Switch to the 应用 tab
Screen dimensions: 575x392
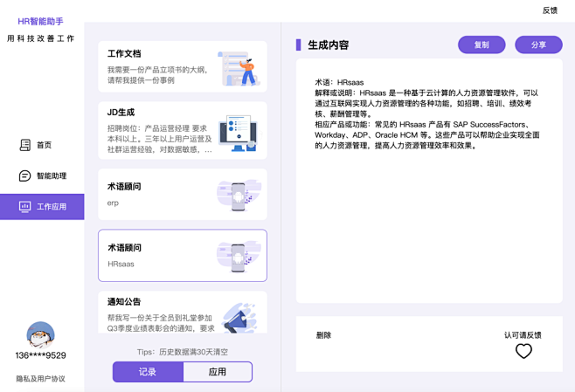pos(218,372)
